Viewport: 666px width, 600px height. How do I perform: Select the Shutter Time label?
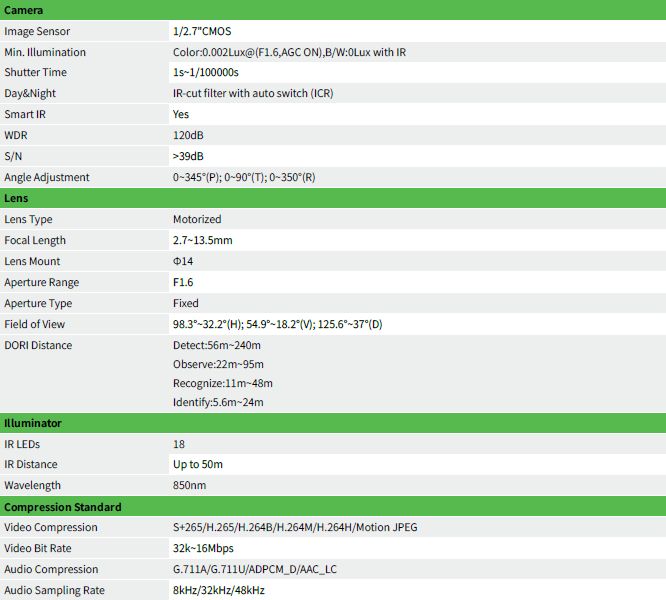pos(35,73)
